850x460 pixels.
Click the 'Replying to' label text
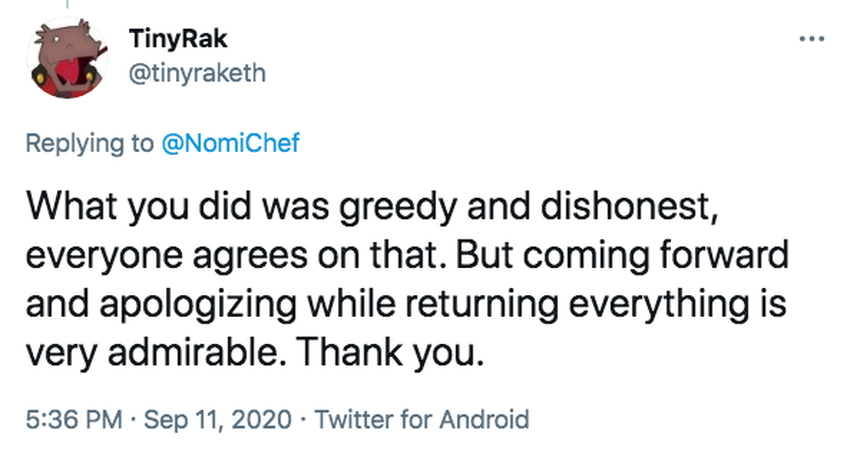pyautogui.click(x=88, y=143)
